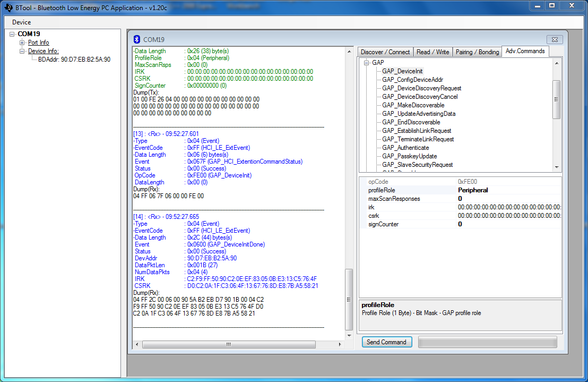The width and height of the screenshot is (588, 382).
Task: Edit the maxScanResponses value field
Action: pos(508,199)
